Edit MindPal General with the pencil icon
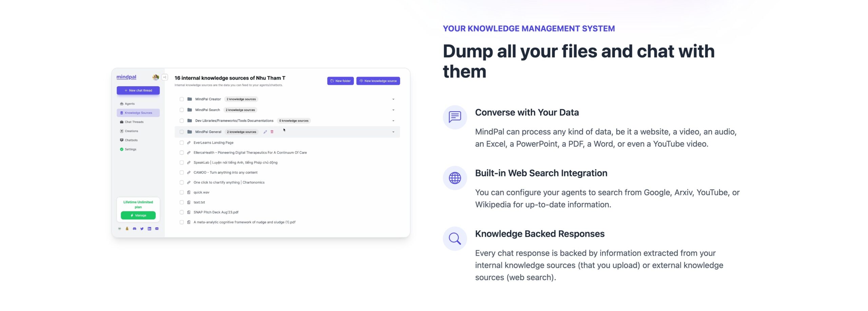Screen dimensions: 868x311 265,132
